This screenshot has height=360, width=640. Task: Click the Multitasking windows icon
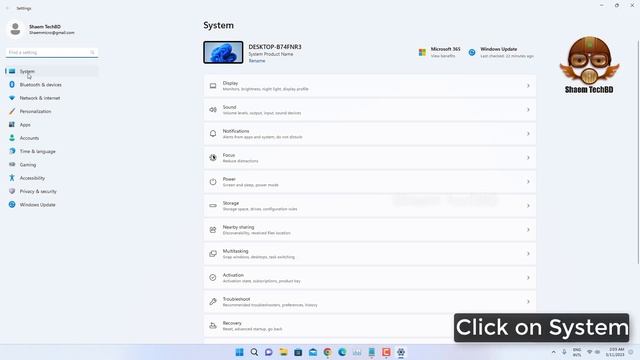213,254
